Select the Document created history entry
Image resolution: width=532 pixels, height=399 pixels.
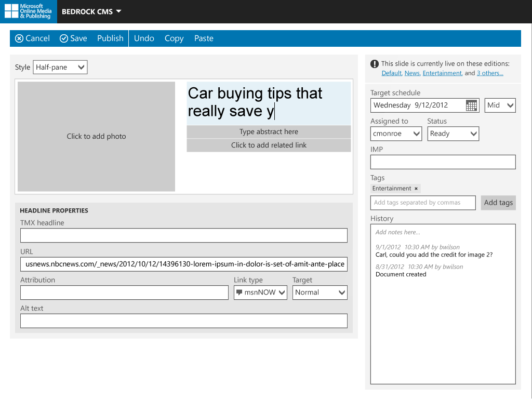[x=401, y=274]
